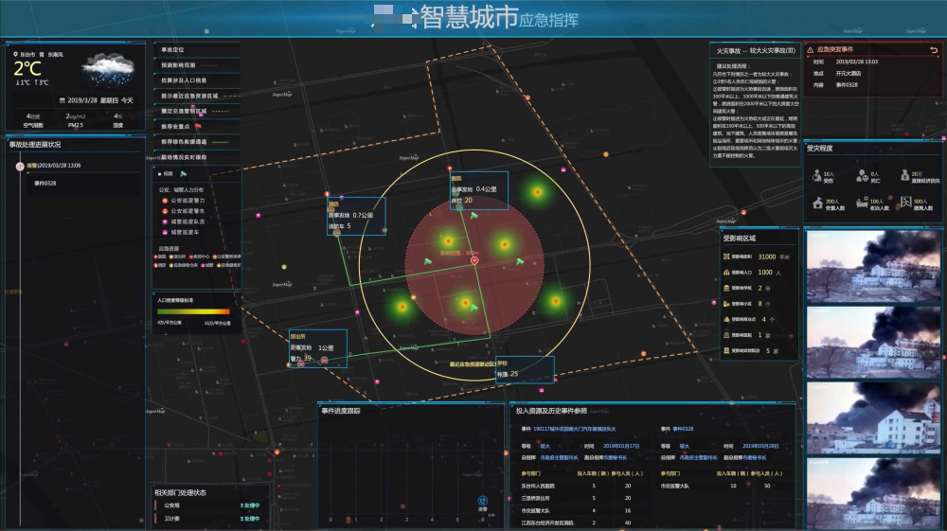
Task: Toggle the 视频 camera layer checkbox
Action: pos(158,174)
